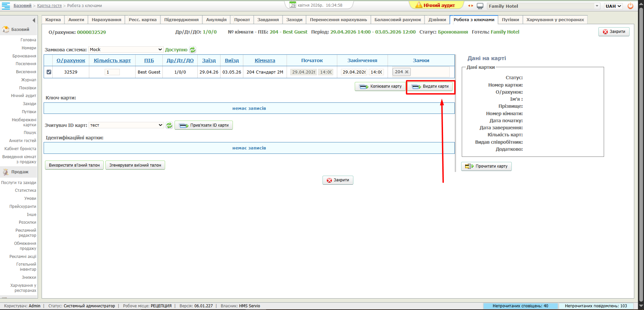Viewport: 644px width, 310px height.
Task: Open Бронювання in the left sidebar
Action: click(24, 56)
